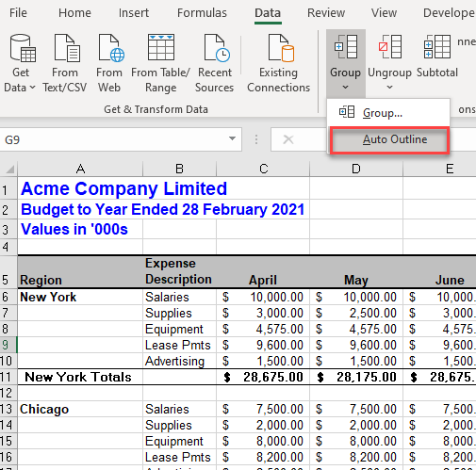
Task: Open the Get Data icon
Action: pyautogui.click(x=23, y=48)
